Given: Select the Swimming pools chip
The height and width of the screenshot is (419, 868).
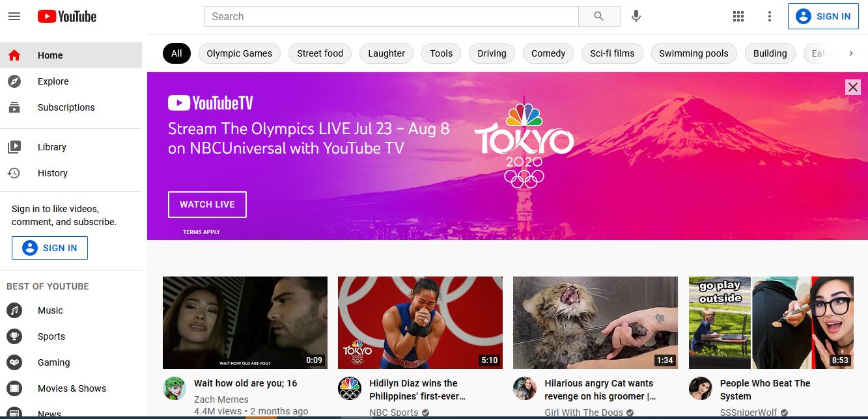Looking at the screenshot, I should pos(693,53).
